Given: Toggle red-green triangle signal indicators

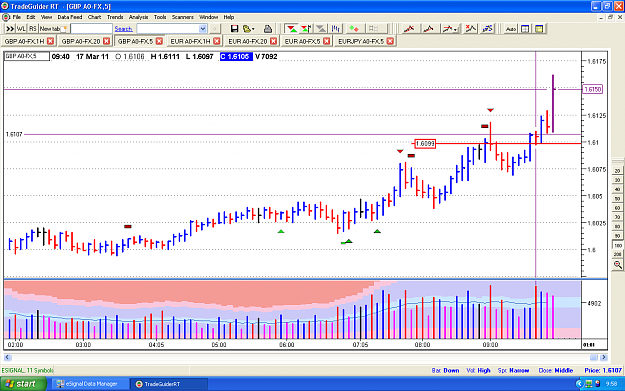Looking at the screenshot, I should (292, 29).
